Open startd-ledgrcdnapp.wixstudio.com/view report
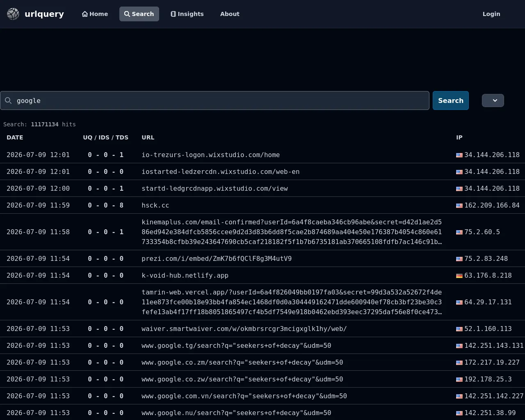 [x=215, y=189]
